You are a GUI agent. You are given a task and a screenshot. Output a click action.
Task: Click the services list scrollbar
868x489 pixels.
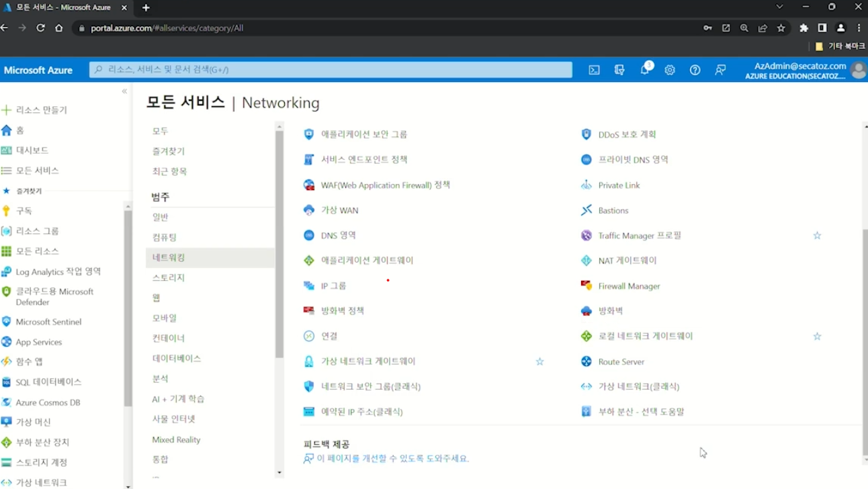[865, 343]
